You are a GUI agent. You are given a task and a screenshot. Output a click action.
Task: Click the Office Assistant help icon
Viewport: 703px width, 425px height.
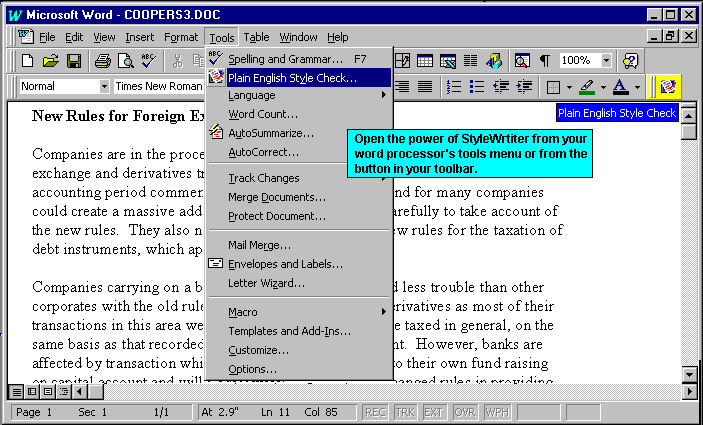click(x=630, y=61)
